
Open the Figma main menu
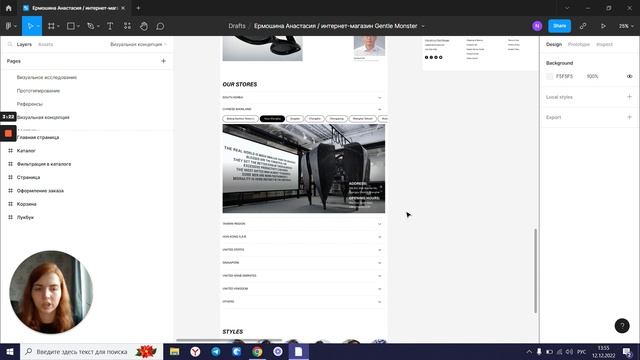(x=11, y=26)
